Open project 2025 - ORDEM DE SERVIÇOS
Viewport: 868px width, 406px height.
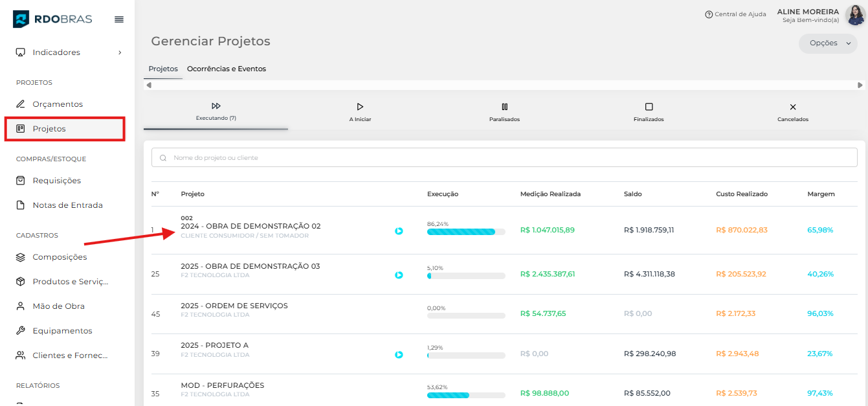(x=234, y=306)
